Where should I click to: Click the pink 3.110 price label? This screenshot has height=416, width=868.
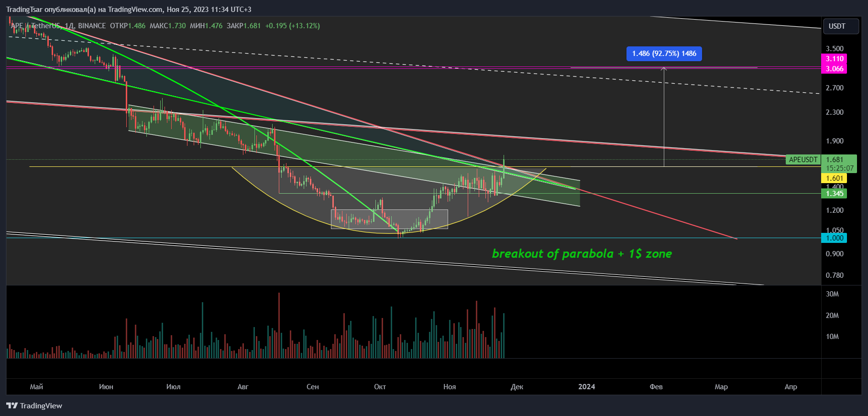click(x=834, y=59)
